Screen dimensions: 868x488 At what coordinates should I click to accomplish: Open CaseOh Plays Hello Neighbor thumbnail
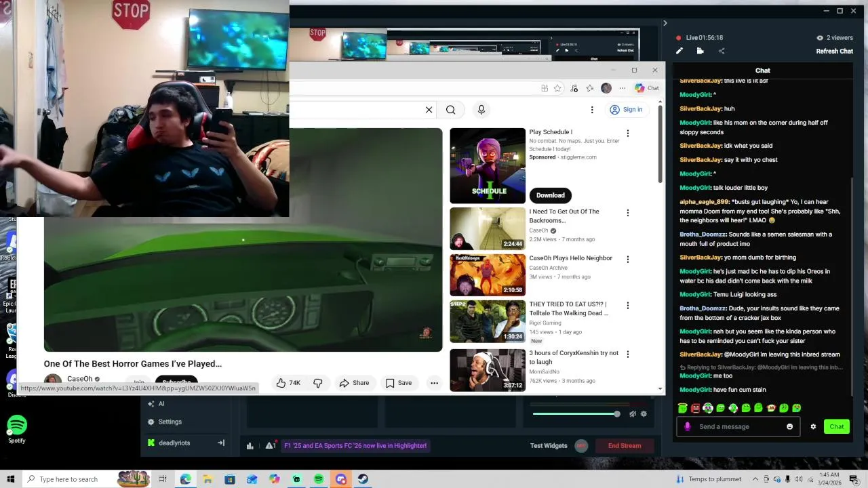click(x=488, y=275)
